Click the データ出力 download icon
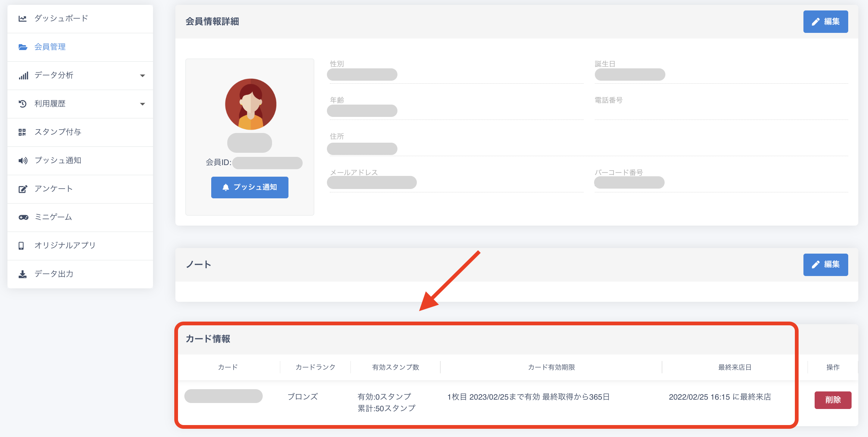 (x=23, y=274)
